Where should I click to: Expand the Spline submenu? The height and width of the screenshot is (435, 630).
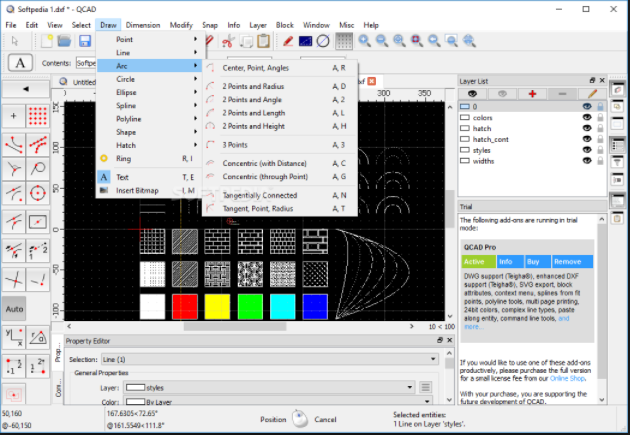click(151, 106)
